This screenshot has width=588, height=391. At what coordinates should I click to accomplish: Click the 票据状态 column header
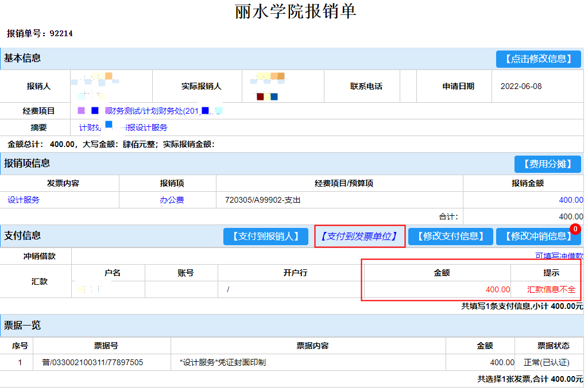(553, 346)
